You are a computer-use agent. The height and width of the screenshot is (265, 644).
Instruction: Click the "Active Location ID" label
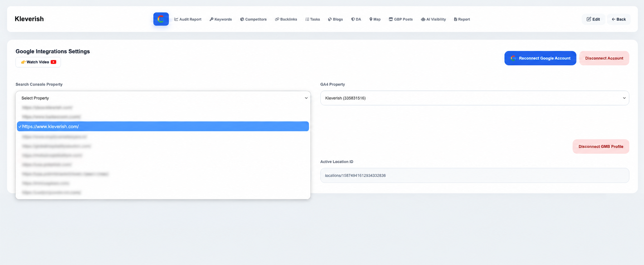336,162
